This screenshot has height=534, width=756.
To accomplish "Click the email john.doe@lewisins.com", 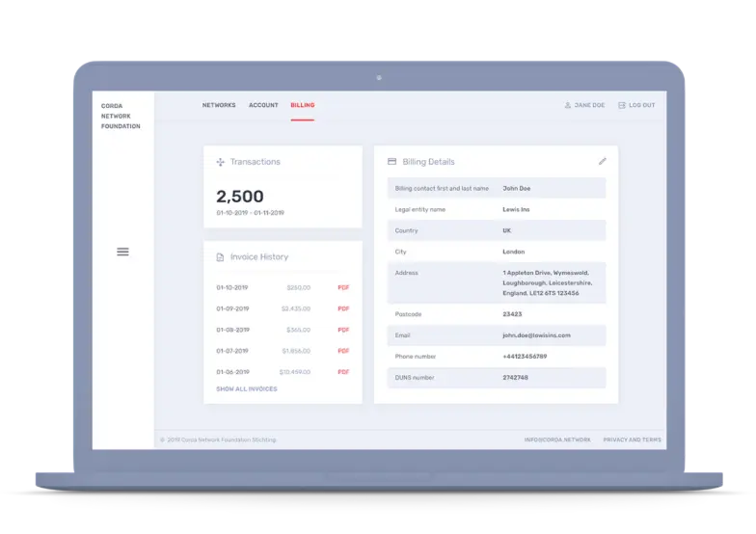I will point(536,335).
